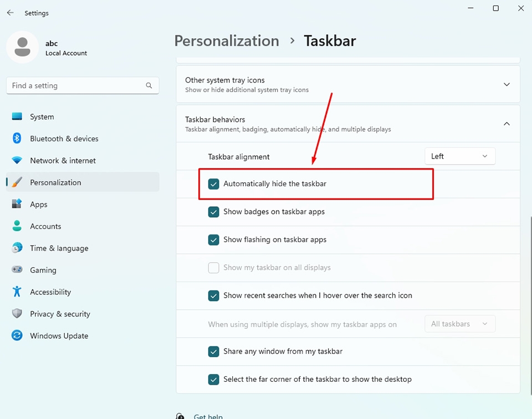
Task: Click the System monitor icon
Action: click(17, 117)
